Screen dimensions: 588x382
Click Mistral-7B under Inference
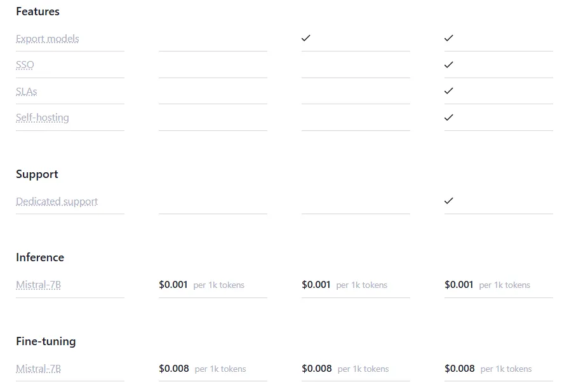pos(38,285)
